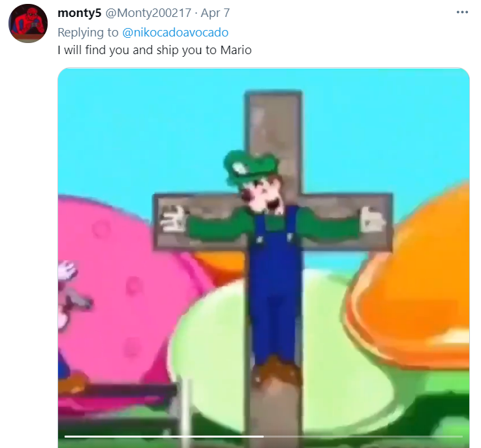The image size is (481, 448).
Task: Click the 'Replying to' label
Action: point(87,32)
